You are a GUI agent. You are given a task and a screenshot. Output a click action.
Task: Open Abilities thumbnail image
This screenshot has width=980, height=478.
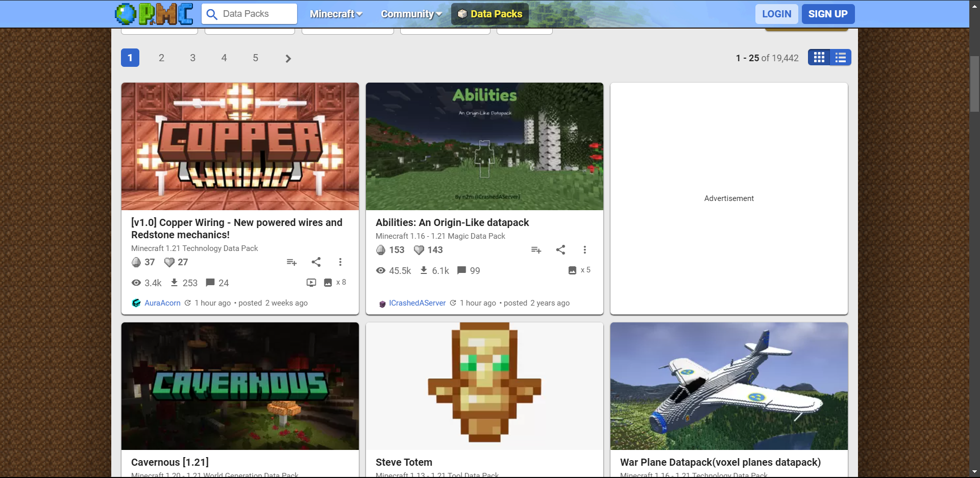[x=484, y=146]
